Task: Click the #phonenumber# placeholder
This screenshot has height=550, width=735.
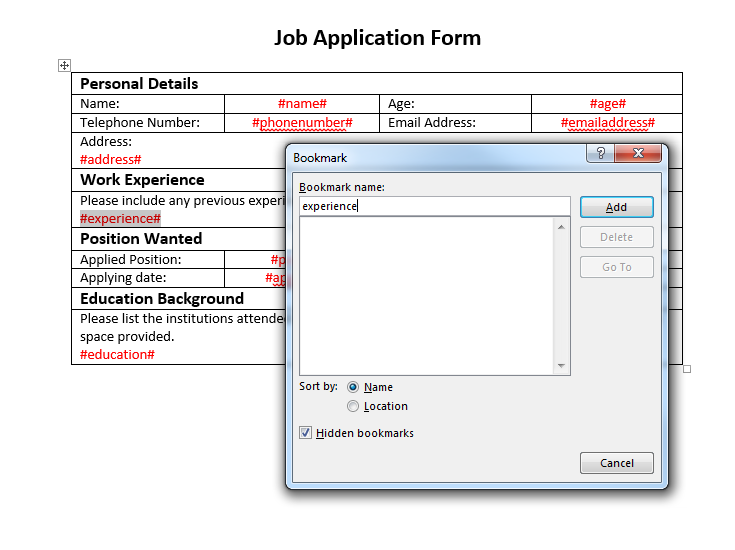Action: tap(302, 123)
